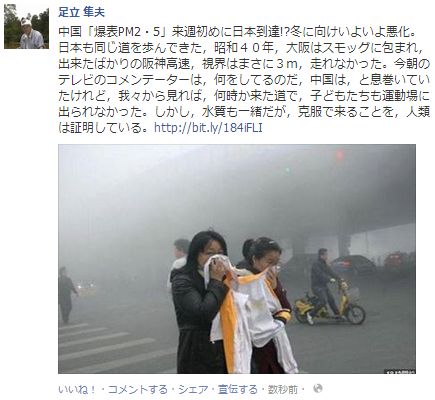Viewport: 435px width, 400px height.
Task: Click コメントする to comment
Action: 138,389
